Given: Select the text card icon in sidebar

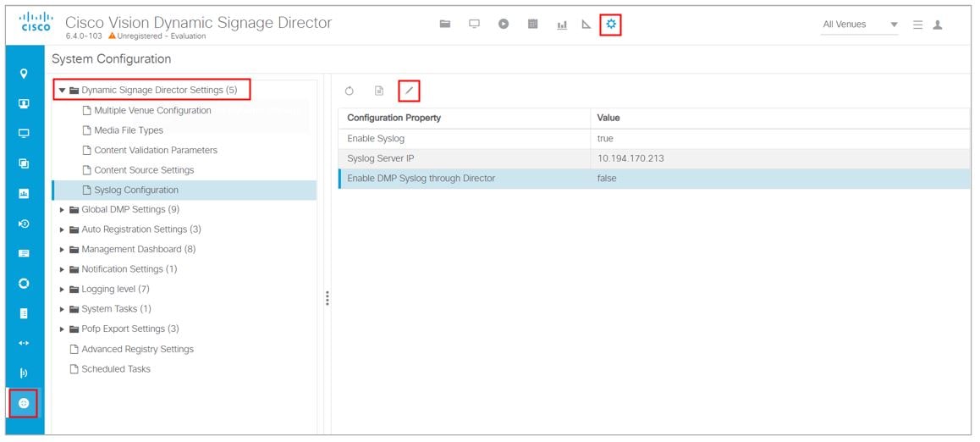Looking at the screenshot, I should (25, 253).
